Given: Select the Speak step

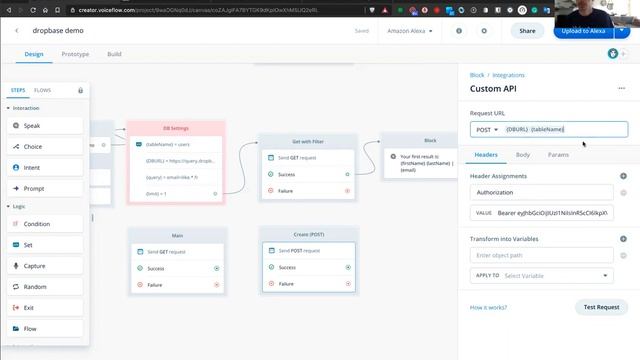Looking at the screenshot, I should tap(45, 126).
